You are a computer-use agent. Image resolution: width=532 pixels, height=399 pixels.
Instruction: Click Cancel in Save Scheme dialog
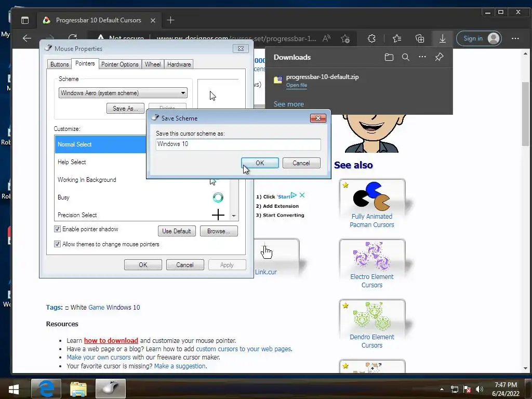[301, 163]
